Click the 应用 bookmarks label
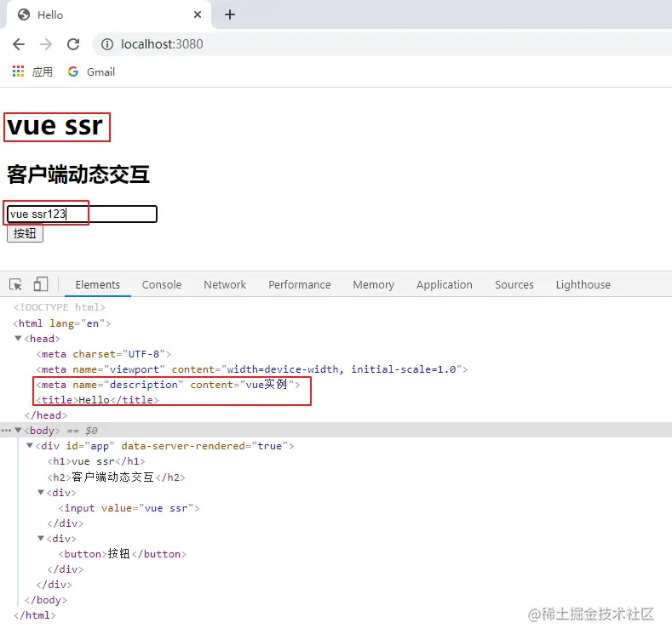The image size is (672, 640). point(43,72)
